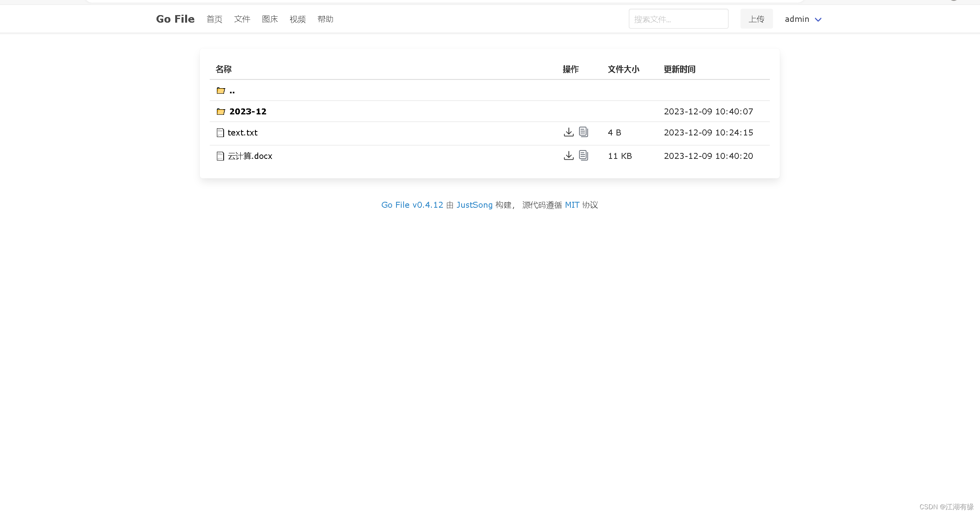
Task: Copy link for 云计算.docx file
Action: tap(583, 155)
